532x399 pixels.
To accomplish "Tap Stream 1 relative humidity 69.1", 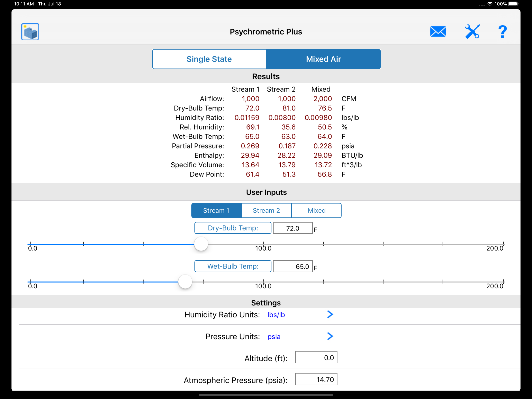I will click(x=253, y=127).
